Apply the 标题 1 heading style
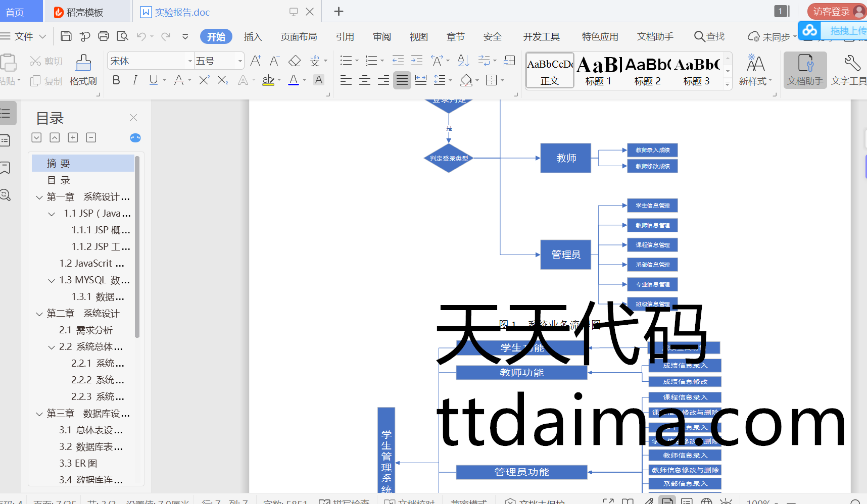Image resolution: width=867 pixels, height=504 pixels. [x=598, y=71]
